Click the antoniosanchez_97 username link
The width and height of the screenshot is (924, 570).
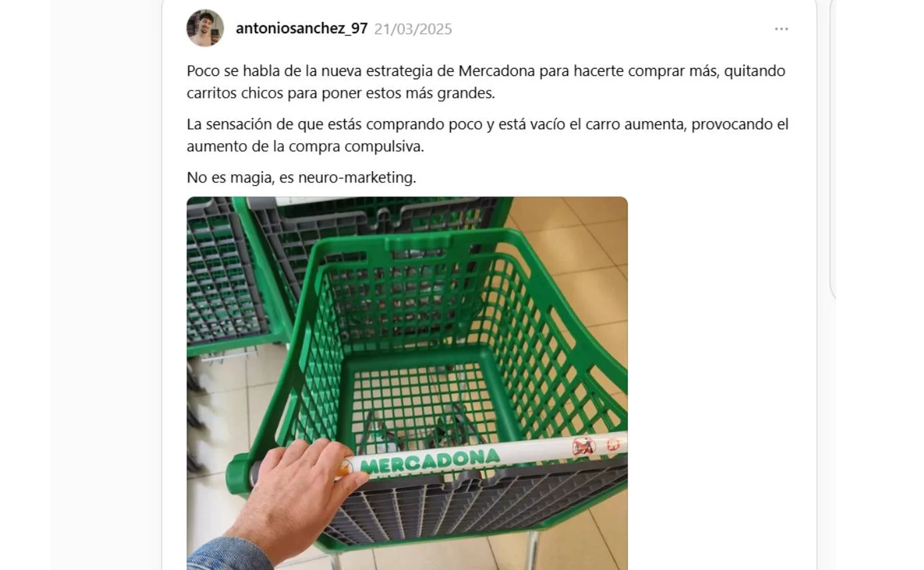302,29
